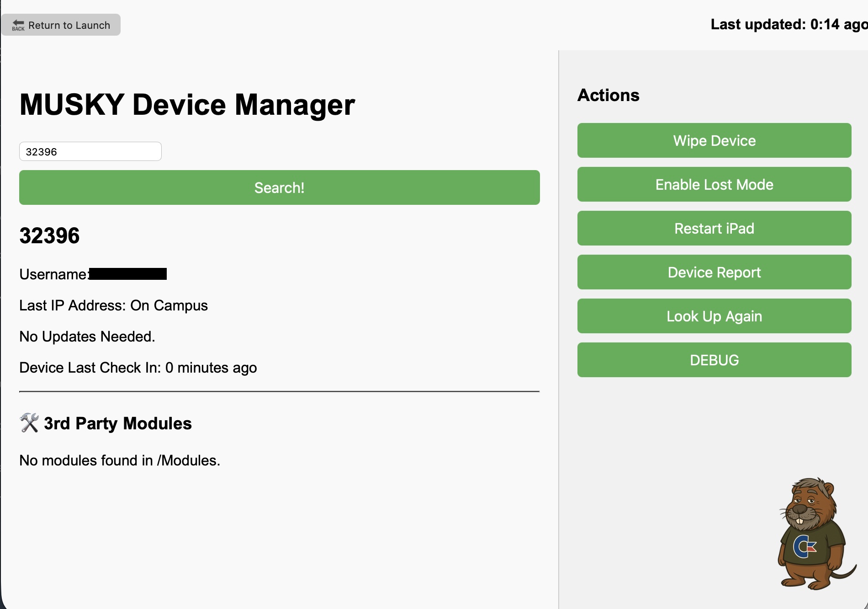Click the MUSKY Device Manager title

187,105
